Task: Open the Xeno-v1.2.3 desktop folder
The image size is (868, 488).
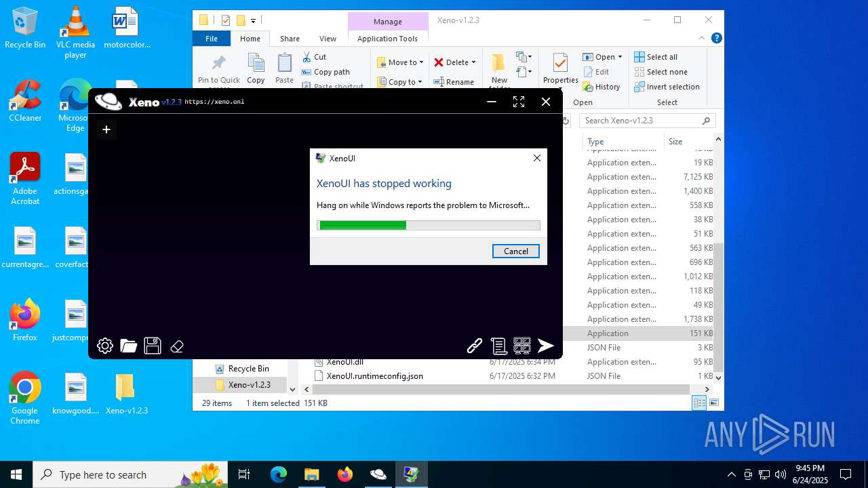Action: 126,394
